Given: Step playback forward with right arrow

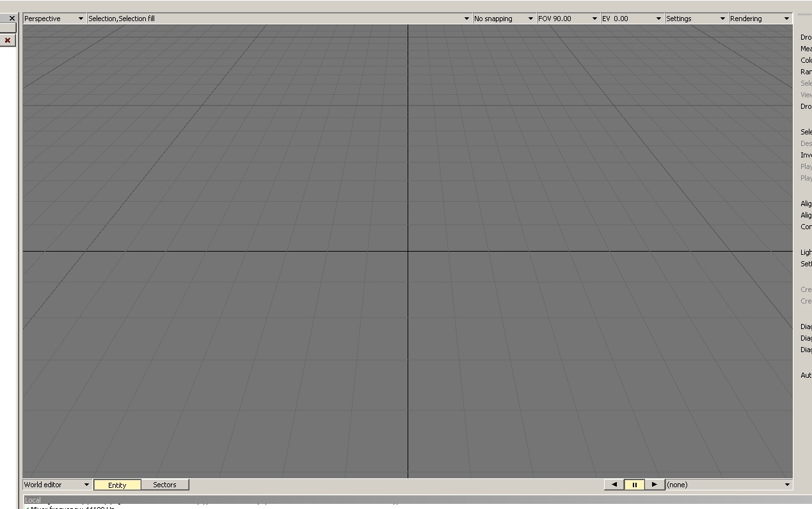Looking at the screenshot, I should [654, 485].
